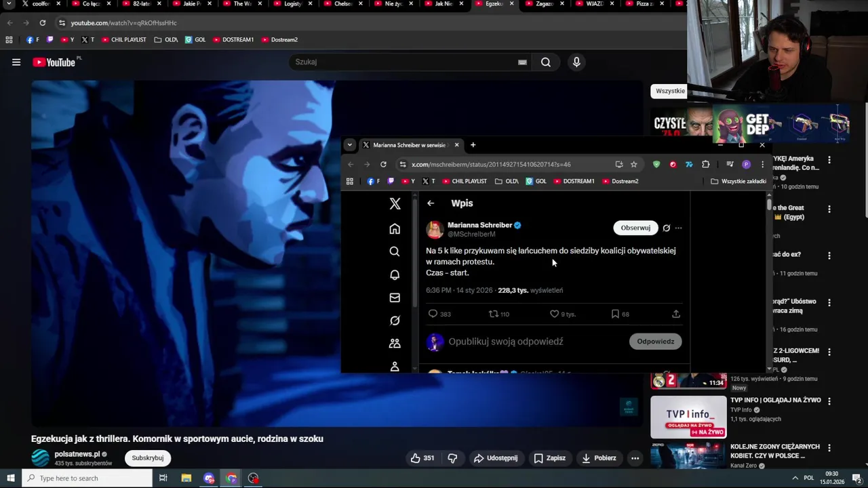Go back with the arrow beside Wpis
The image size is (868, 488).
[x=431, y=203]
